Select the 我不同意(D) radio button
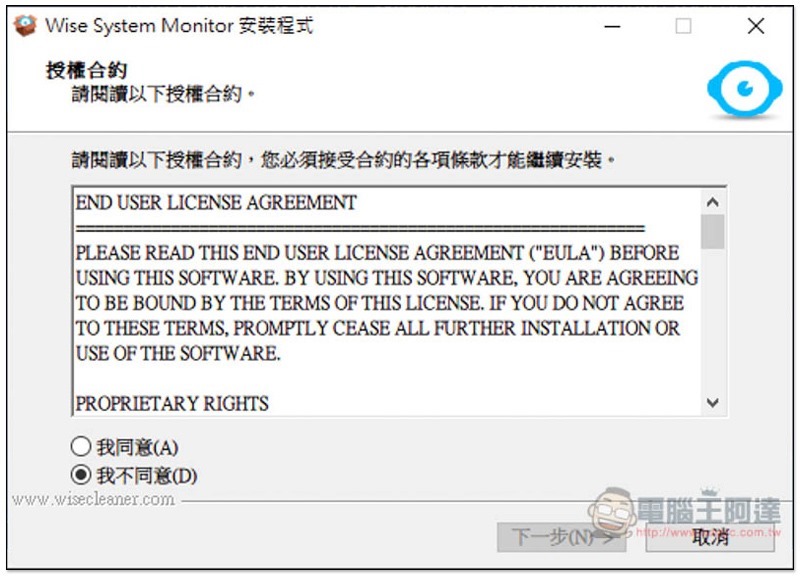The image size is (800, 576). pos(81,474)
